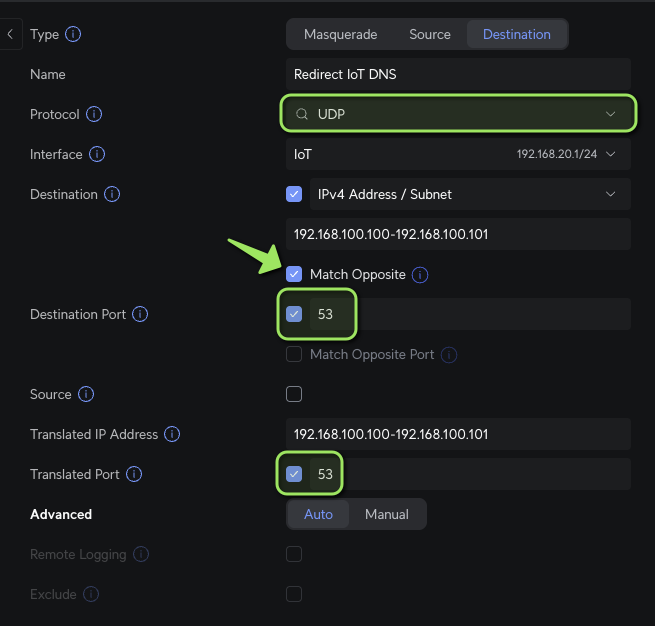Click the info icon next to Source
Image resolution: width=655 pixels, height=626 pixels.
pyautogui.click(x=86, y=394)
